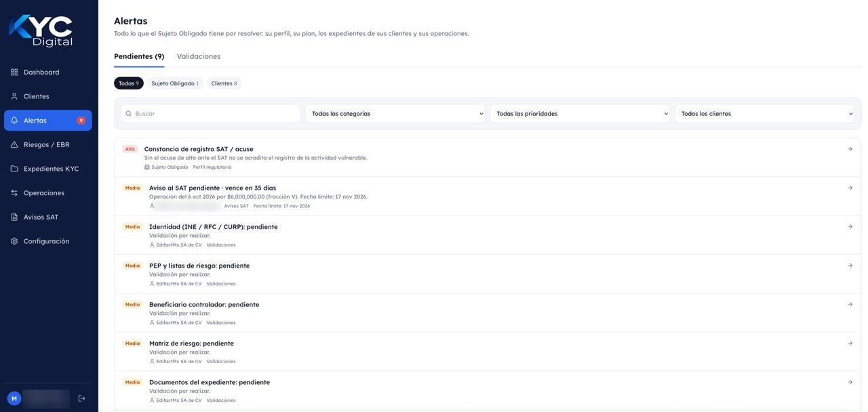868x412 pixels.
Task: Click the Alertas bell icon
Action: [14, 121]
